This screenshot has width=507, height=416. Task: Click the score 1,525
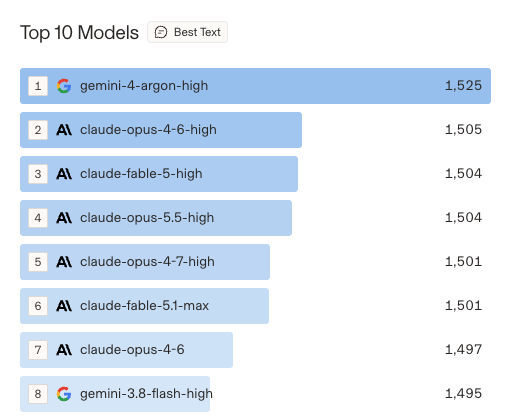click(463, 86)
